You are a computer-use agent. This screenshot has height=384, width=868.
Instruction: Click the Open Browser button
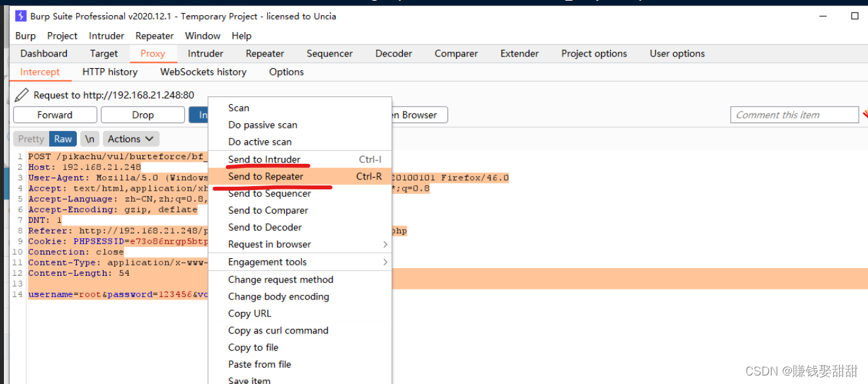[x=420, y=115]
